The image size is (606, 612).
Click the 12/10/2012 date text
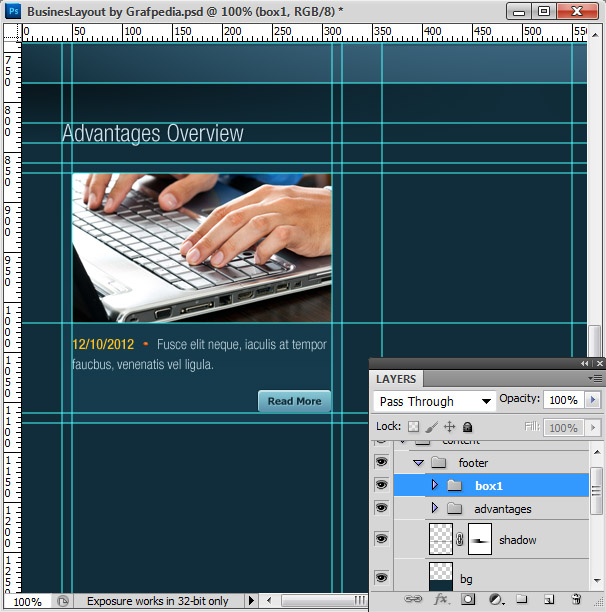103,344
